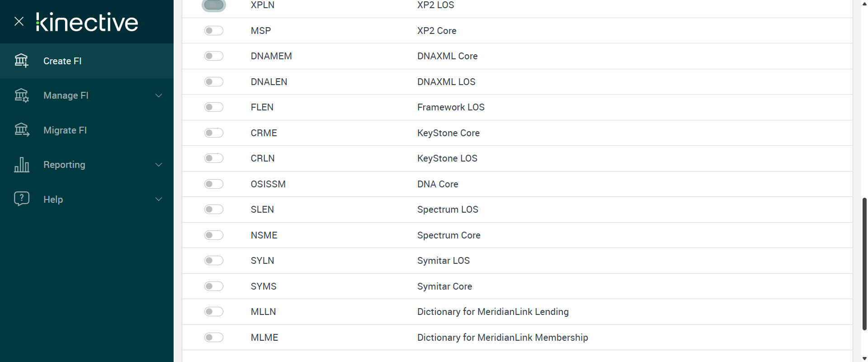Screen dimensions: 868x362
Task: Turn on the SYMS Symitar Core toggle
Action: pyautogui.click(x=214, y=286)
